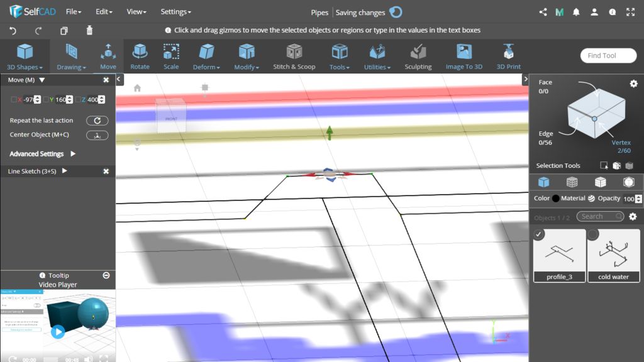
Task: Expand Advanced Settings section
Action: (x=73, y=154)
